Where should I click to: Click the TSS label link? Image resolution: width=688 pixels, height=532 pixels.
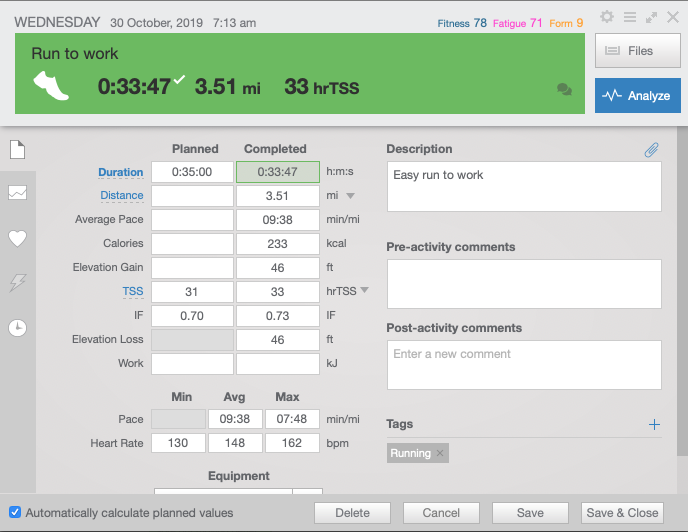click(133, 291)
